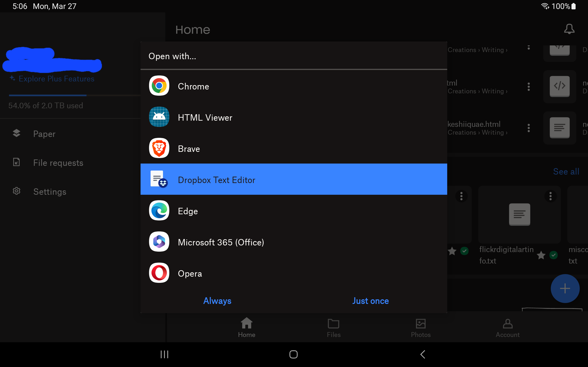Click Just once to open file
This screenshot has width=588, height=367.
(371, 301)
